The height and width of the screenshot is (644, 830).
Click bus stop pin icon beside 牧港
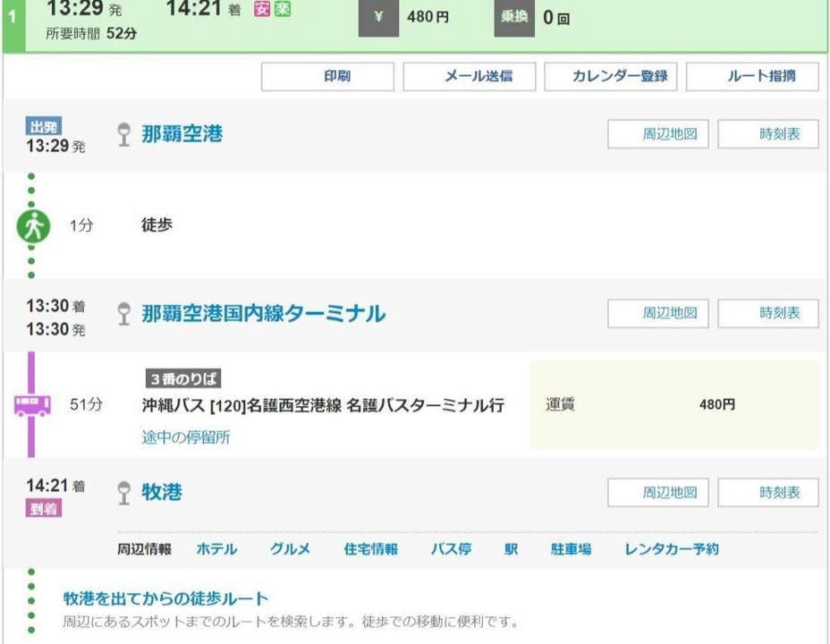click(x=123, y=493)
